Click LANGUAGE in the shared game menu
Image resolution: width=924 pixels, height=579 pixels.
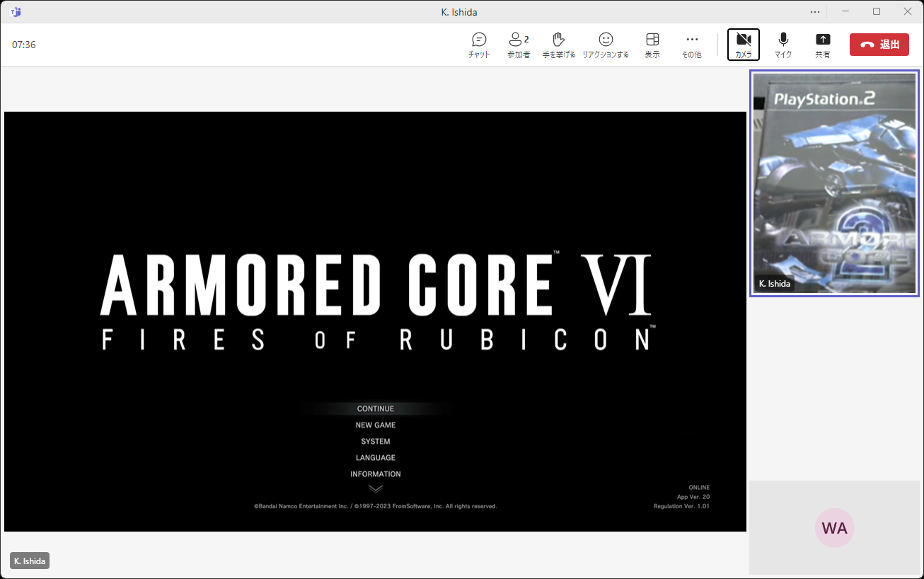pyautogui.click(x=376, y=458)
